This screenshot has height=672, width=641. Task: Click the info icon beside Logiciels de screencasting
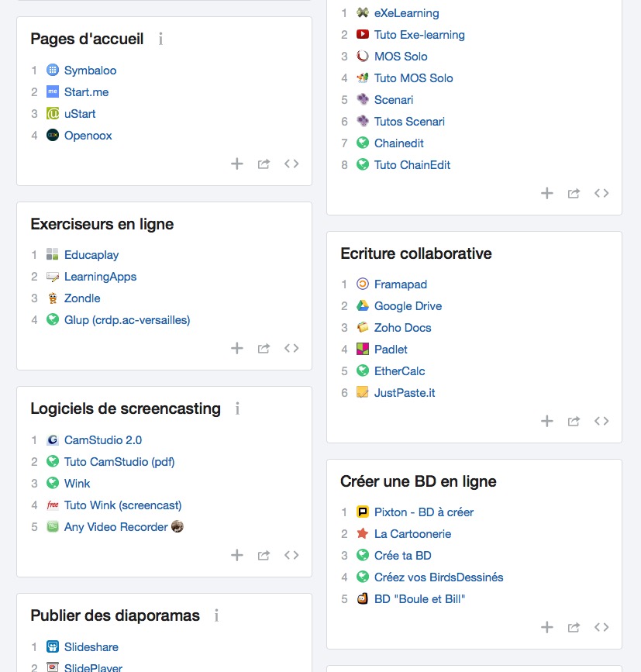point(237,409)
